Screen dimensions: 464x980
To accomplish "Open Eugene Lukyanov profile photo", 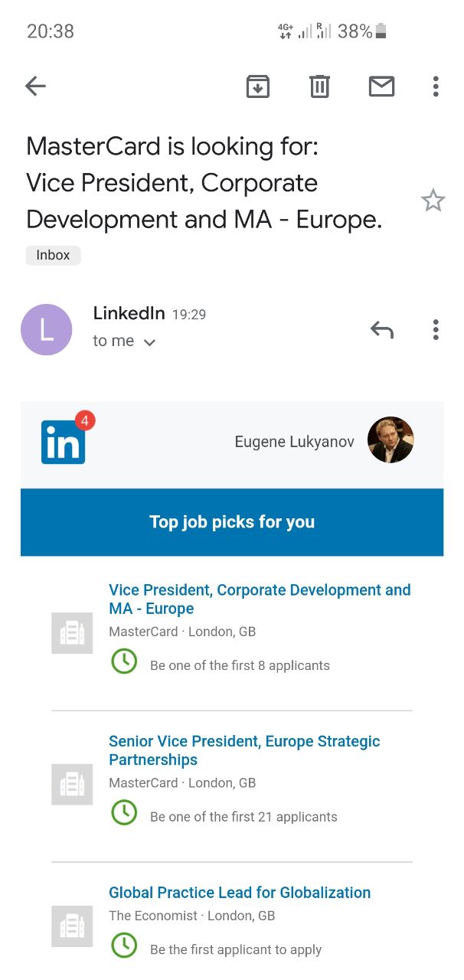I will 390,441.
